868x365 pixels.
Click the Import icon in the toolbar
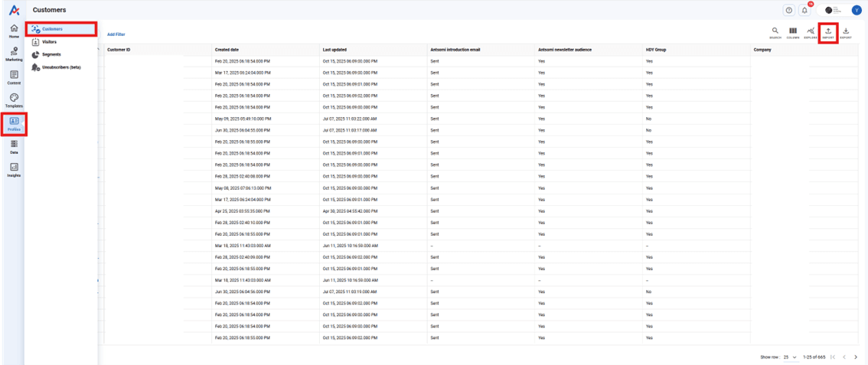pyautogui.click(x=828, y=32)
